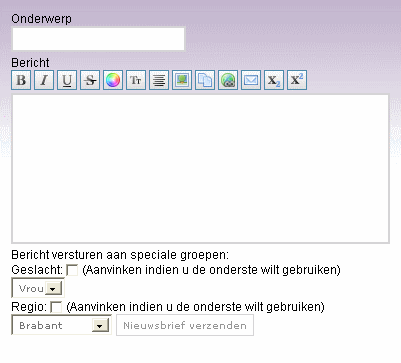Apply superscript formatting

click(x=297, y=80)
